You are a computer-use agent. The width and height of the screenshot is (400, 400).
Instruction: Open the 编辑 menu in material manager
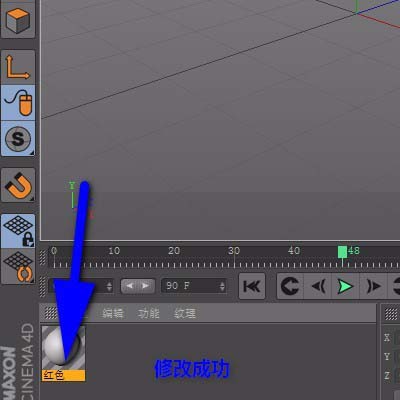(113, 313)
